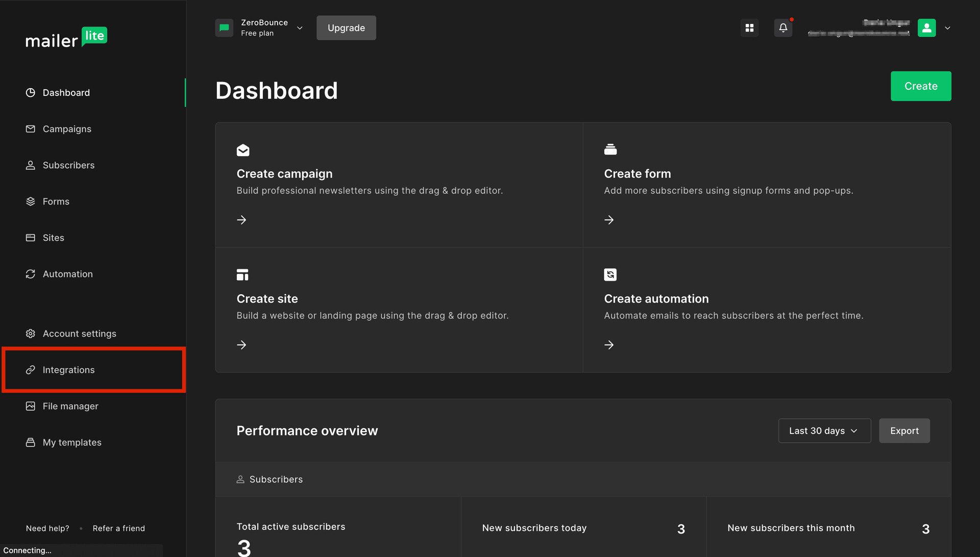Click the Upgrade button
The width and height of the screenshot is (980, 557).
click(346, 28)
